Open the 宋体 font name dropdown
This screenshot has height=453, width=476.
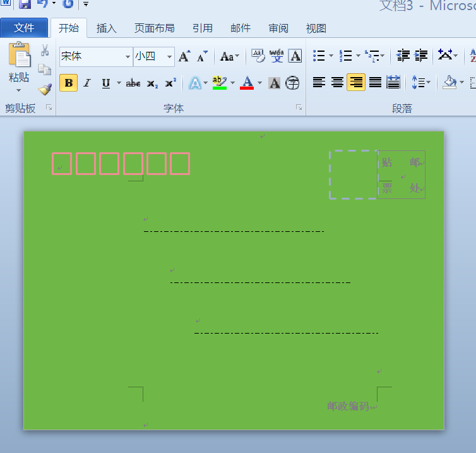(x=128, y=57)
